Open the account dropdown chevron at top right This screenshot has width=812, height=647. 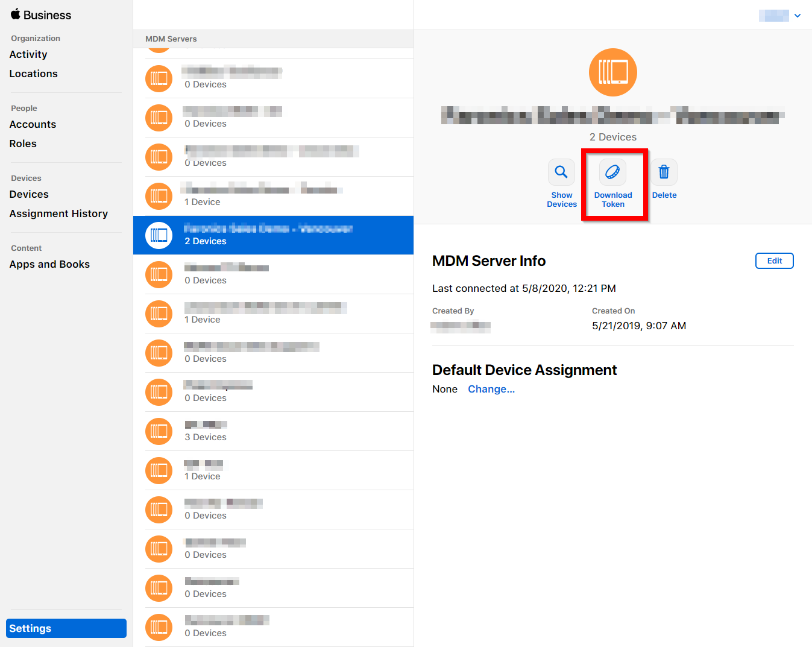tap(798, 16)
